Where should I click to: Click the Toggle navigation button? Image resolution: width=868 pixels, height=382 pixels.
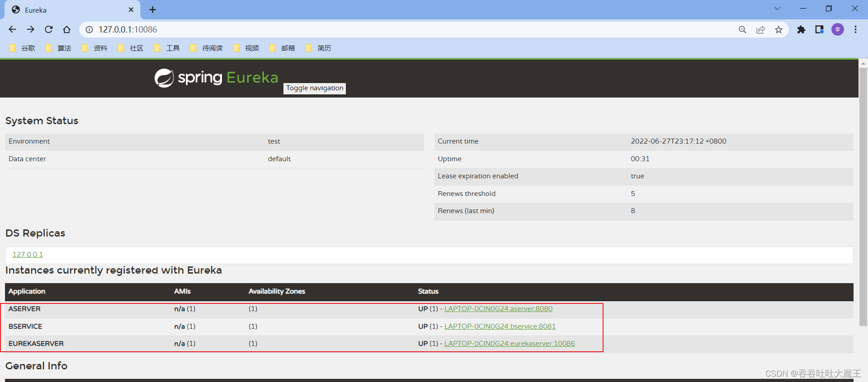[315, 88]
